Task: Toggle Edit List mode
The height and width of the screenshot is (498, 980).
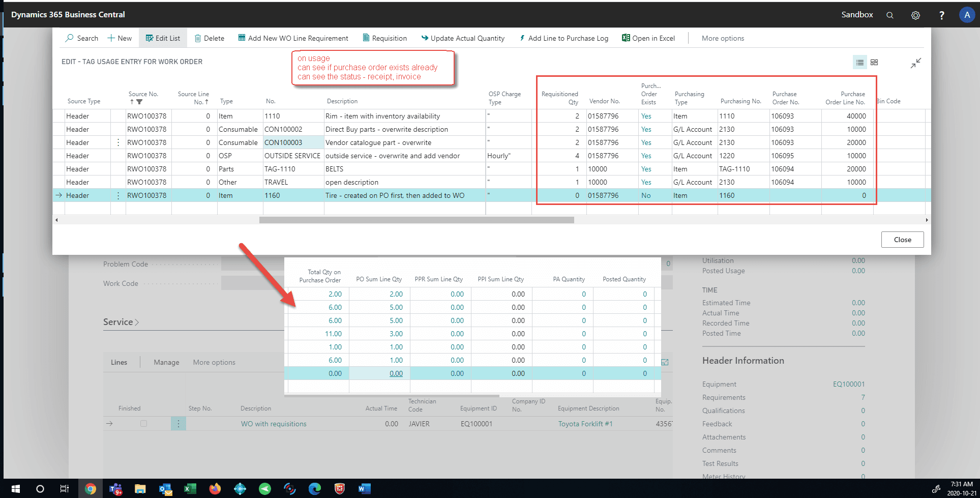Action: coord(163,38)
